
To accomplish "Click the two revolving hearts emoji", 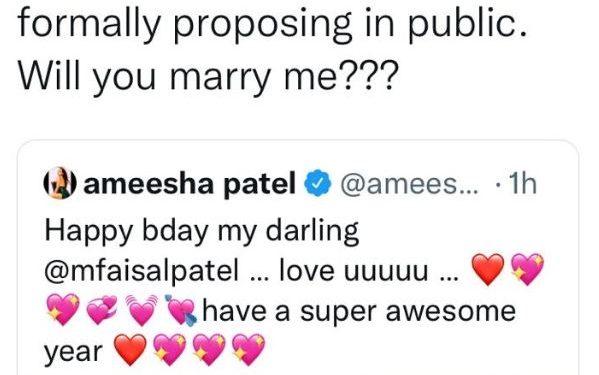I will click(102, 310).
